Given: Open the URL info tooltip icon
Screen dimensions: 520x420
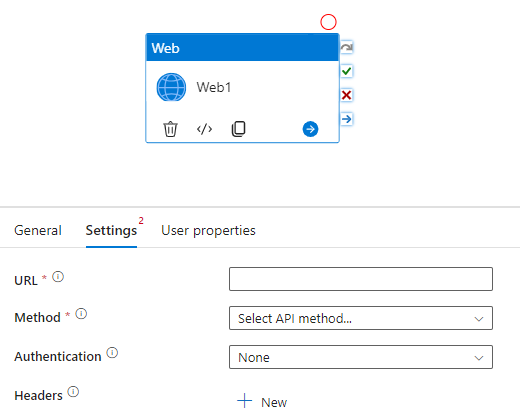Looking at the screenshot, I should pyautogui.click(x=58, y=277).
